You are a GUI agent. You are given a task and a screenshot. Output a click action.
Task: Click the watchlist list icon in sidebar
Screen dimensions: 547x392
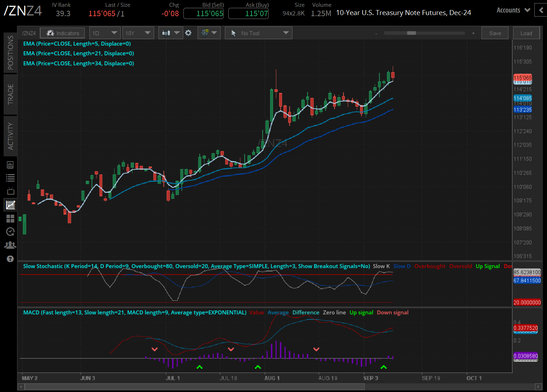(x=10, y=178)
